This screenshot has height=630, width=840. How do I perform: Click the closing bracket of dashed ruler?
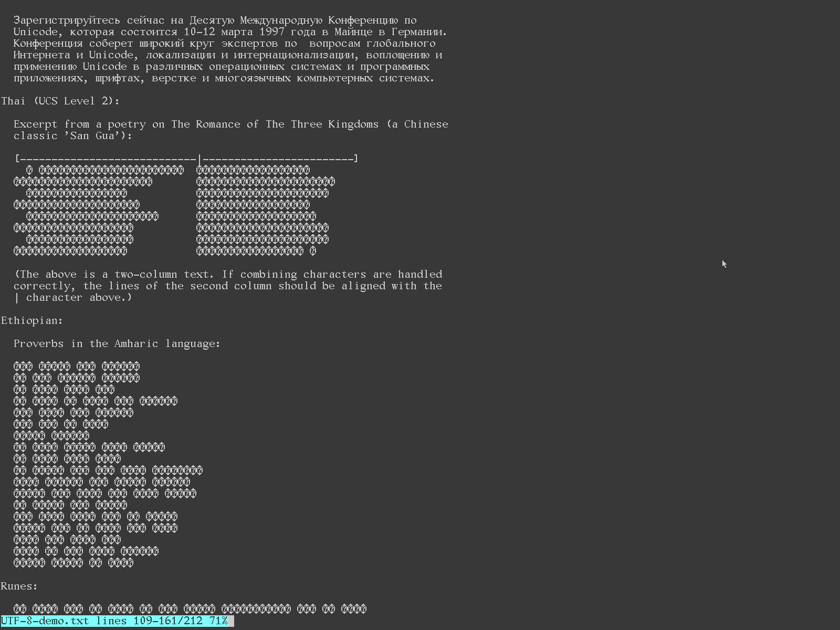tap(356, 159)
